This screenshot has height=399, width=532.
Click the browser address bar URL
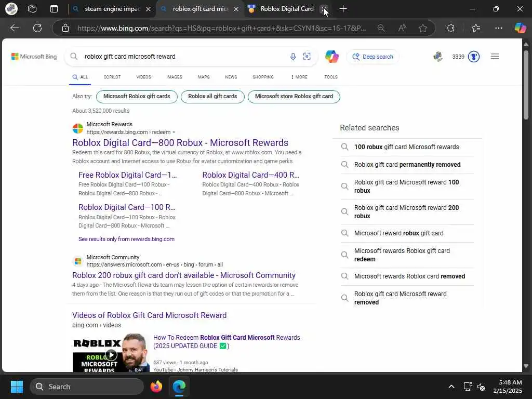tap(221, 28)
